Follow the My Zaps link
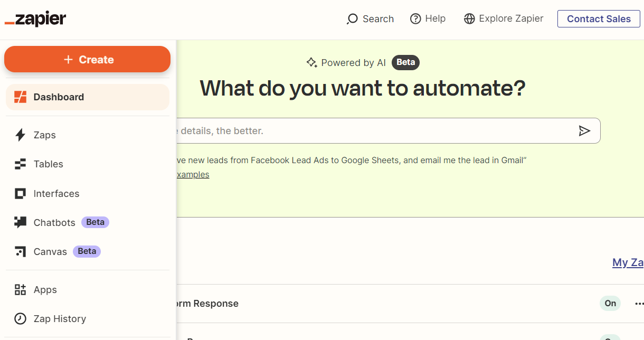Screen dimensions: 644x340 pyautogui.click(x=628, y=262)
